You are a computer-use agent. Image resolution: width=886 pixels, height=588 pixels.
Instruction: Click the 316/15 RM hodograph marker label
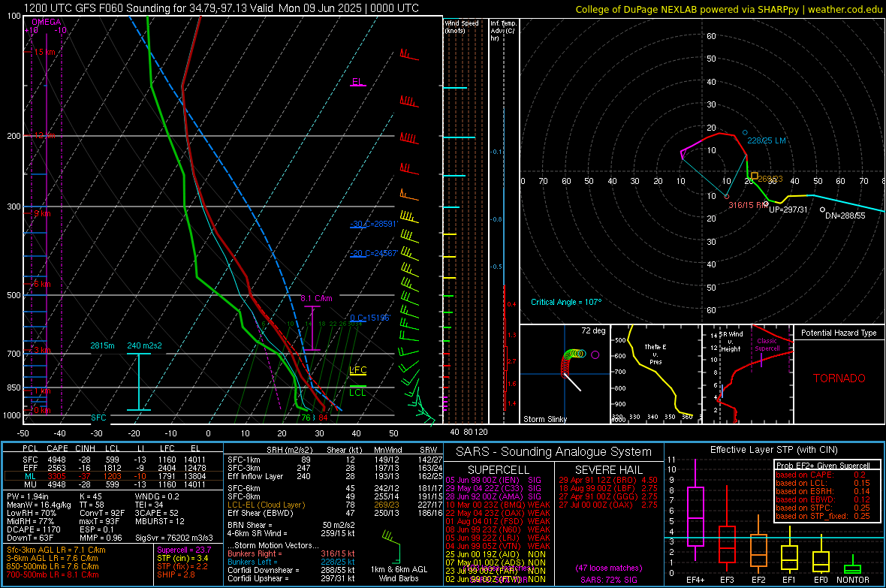(748, 205)
